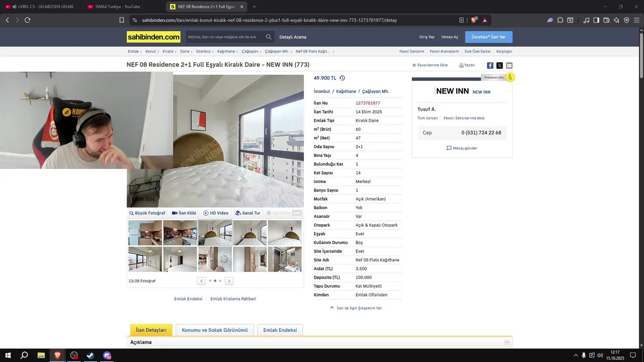This screenshot has width=644, height=362.
Task: Click Kağıthane breadcrumb link
Action: pos(226,51)
